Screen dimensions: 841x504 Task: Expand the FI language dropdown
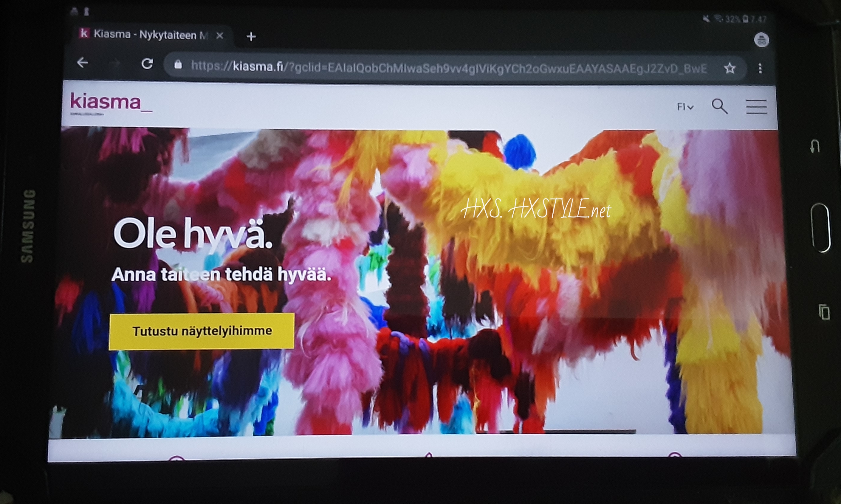coord(685,107)
